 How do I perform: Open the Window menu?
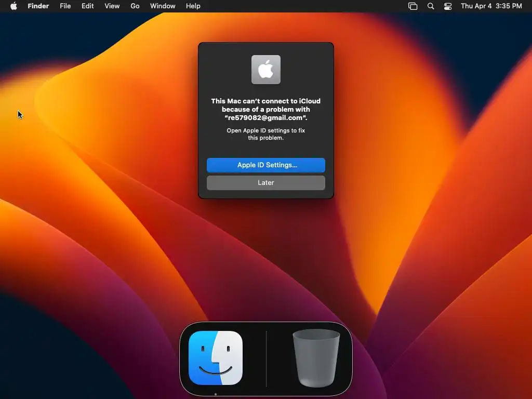(163, 6)
